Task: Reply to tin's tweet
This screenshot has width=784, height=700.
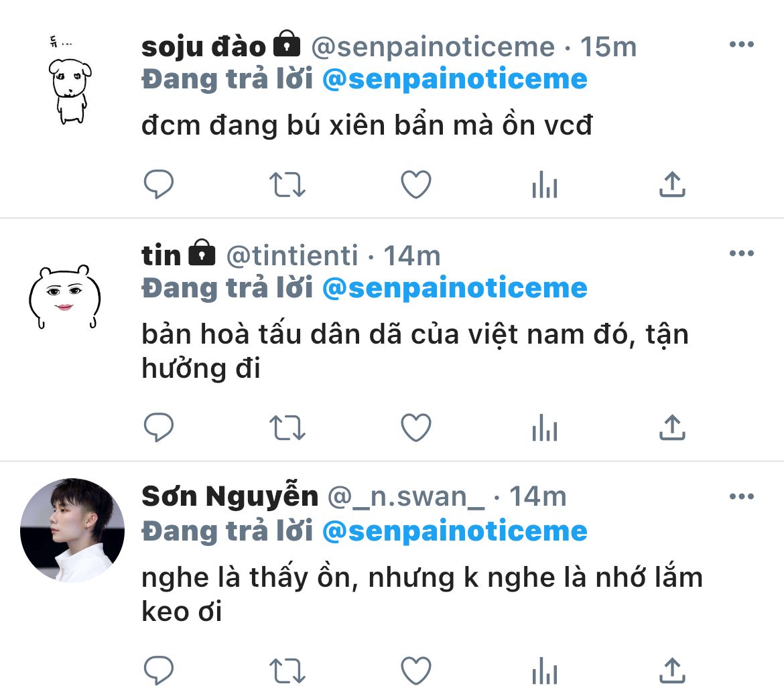Action: (159, 427)
